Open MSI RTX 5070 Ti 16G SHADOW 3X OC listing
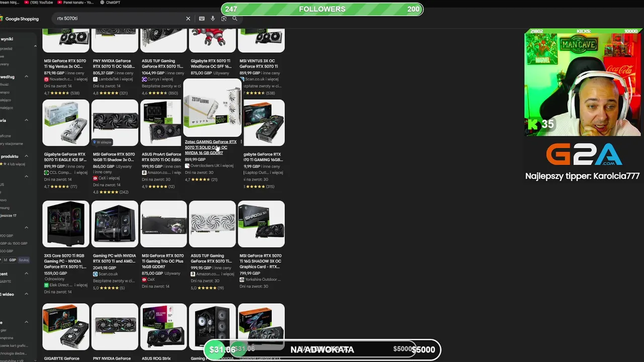Image resolution: width=644 pixels, height=362 pixels. [260, 261]
